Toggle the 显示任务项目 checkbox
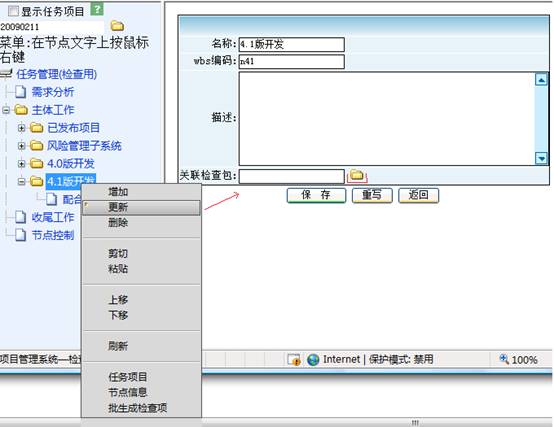The image size is (554, 427). coord(13,11)
